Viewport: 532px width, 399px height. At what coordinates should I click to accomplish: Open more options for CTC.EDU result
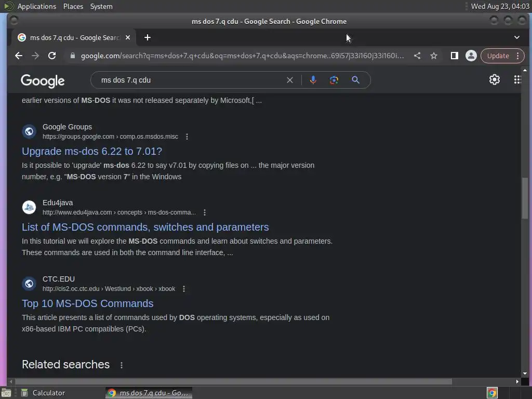(x=184, y=289)
